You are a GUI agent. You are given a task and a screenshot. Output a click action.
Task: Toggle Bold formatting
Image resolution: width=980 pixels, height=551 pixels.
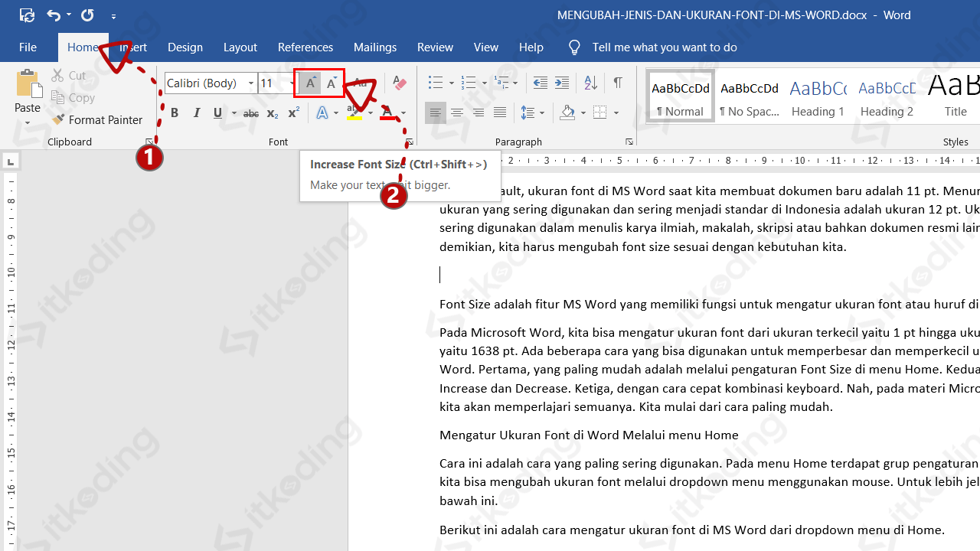175,113
